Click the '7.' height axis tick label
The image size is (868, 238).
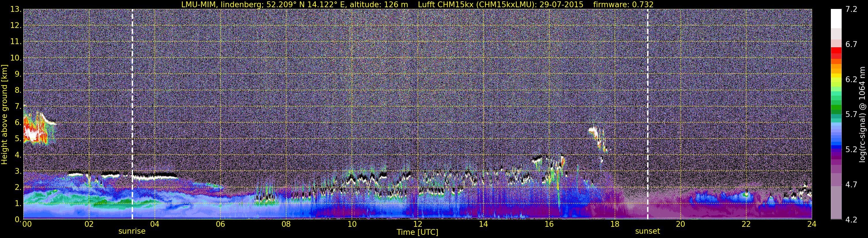coord(18,107)
